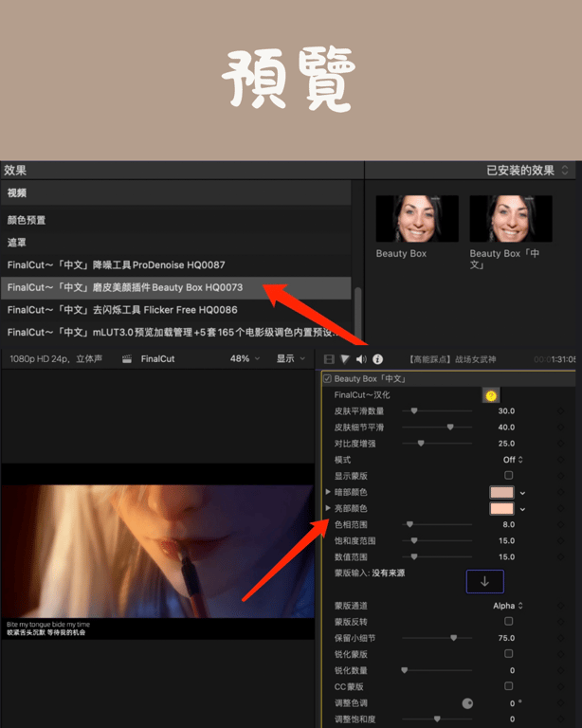Click the 皮肤细节平滑 value 40.0

(506, 428)
